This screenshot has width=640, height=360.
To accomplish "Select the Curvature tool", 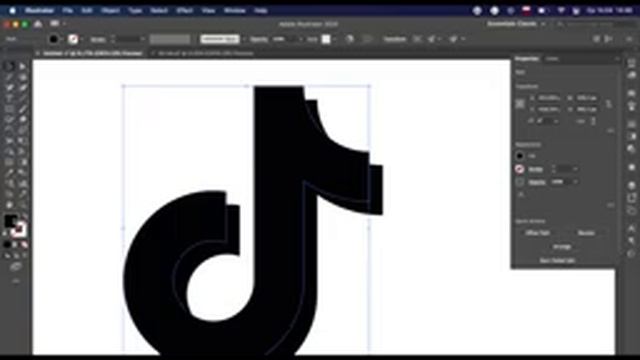I will pos(22,87).
